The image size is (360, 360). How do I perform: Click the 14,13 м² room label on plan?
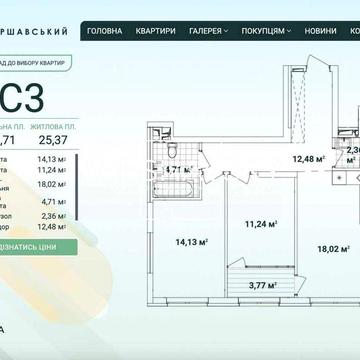(x=192, y=242)
